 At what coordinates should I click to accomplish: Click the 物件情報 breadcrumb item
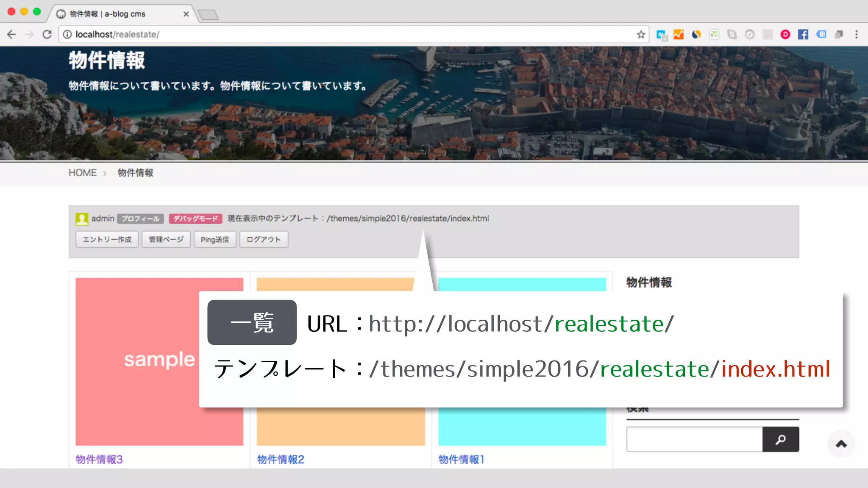[x=136, y=173]
